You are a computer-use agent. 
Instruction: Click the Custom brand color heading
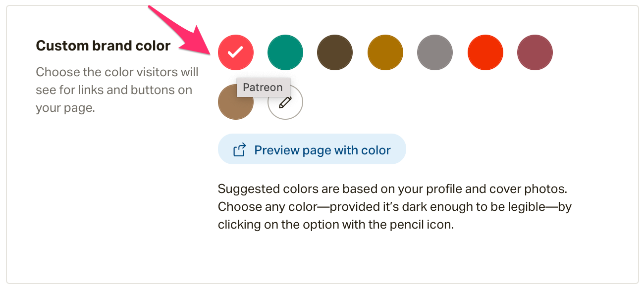103,46
